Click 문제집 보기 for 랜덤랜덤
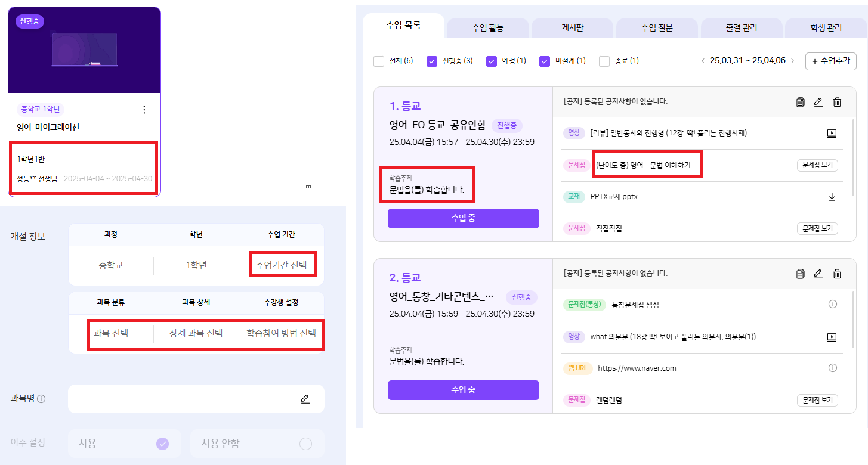Image resolution: width=868 pixels, height=465 pixels. [817, 400]
